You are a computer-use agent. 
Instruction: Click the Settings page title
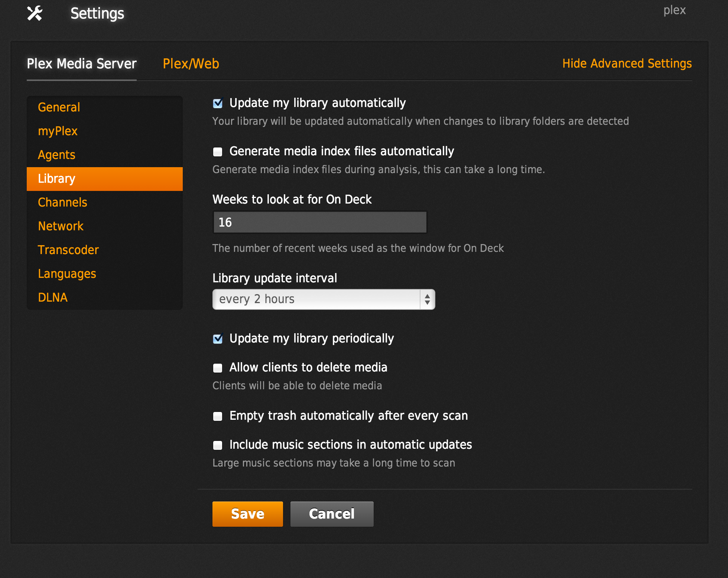[x=97, y=14]
